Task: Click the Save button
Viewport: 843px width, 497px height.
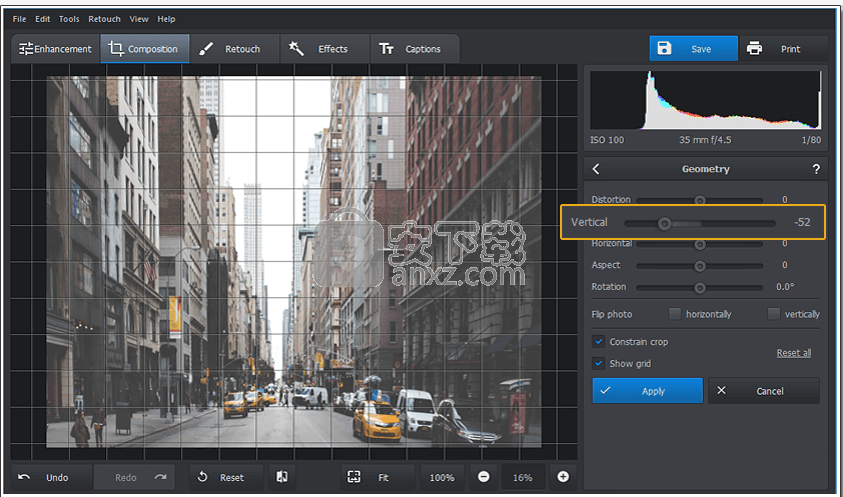Action: click(x=694, y=49)
